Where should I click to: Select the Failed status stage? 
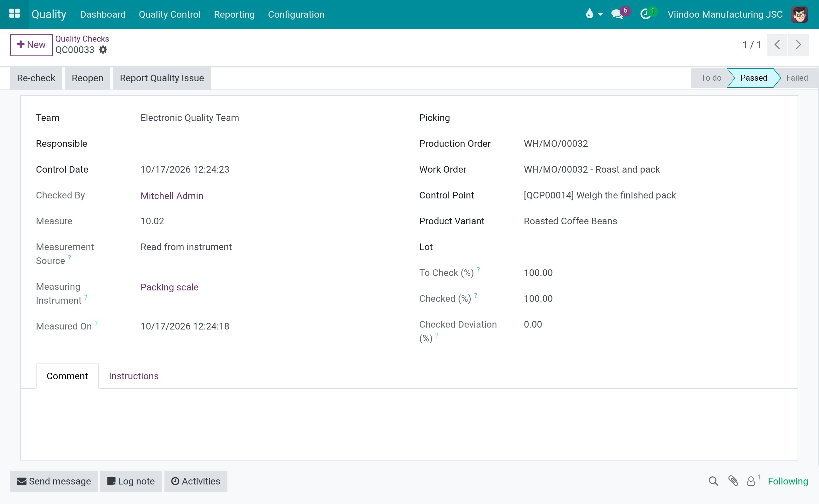click(797, 78)
